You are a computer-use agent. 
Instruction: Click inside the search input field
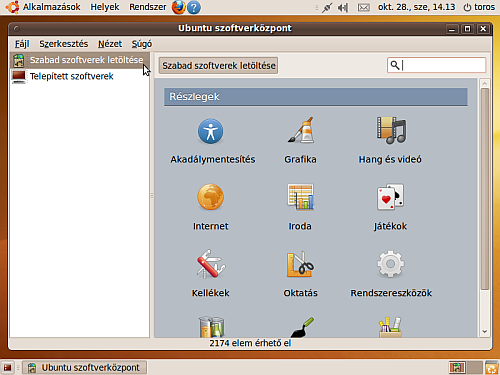click(437, 65)
